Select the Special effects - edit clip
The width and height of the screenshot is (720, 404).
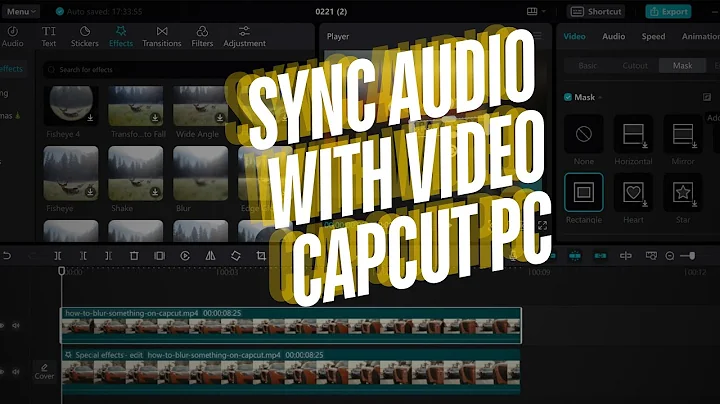coord(291,371)
